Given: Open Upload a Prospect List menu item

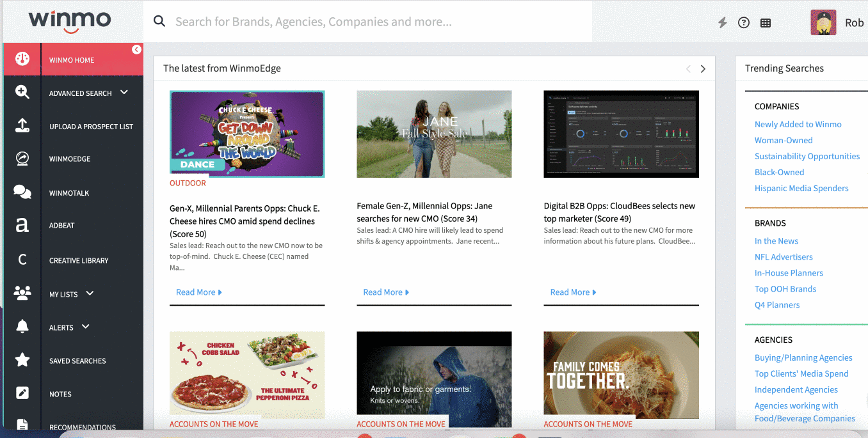Looking at the screenshot, I should click(92, 127).
